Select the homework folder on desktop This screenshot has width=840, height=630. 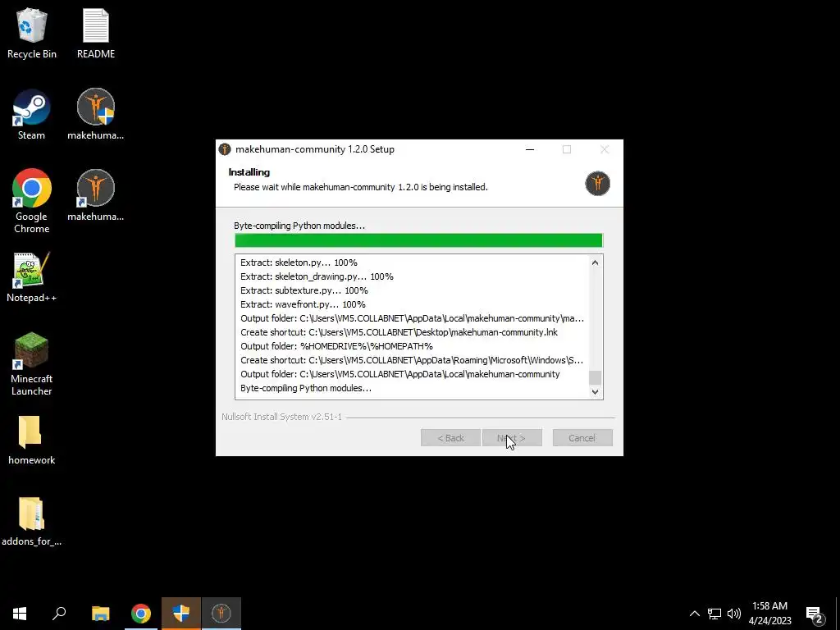click(32, 441)
